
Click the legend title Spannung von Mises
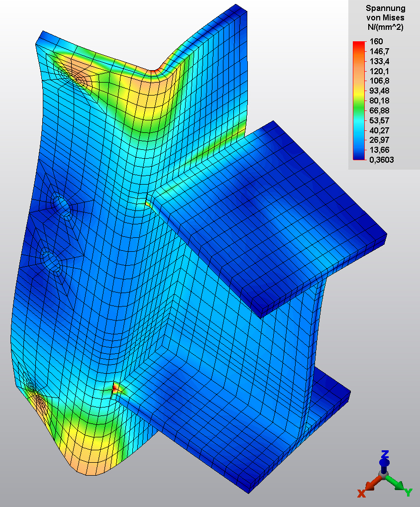tap(385, 13)
